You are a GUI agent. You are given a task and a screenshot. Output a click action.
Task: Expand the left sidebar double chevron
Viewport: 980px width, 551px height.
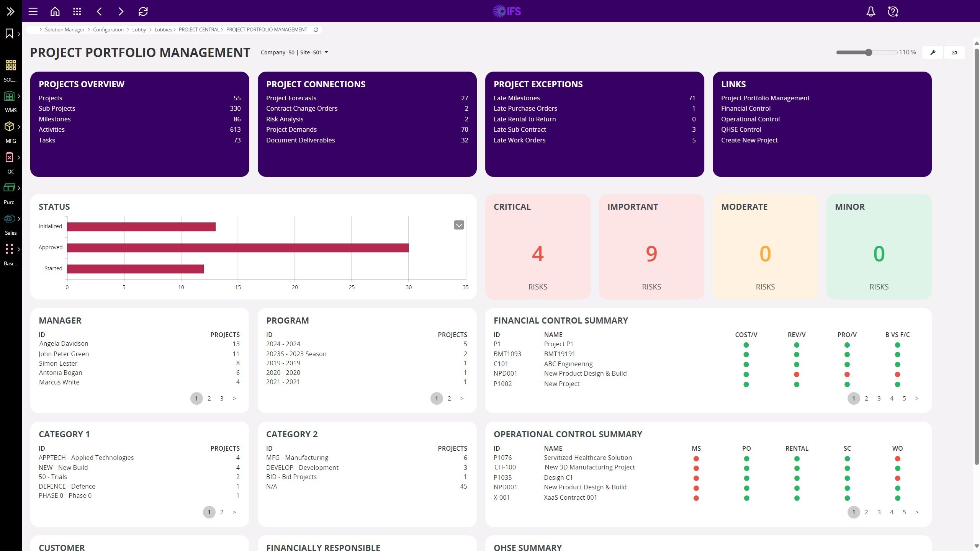click(11, 11)
